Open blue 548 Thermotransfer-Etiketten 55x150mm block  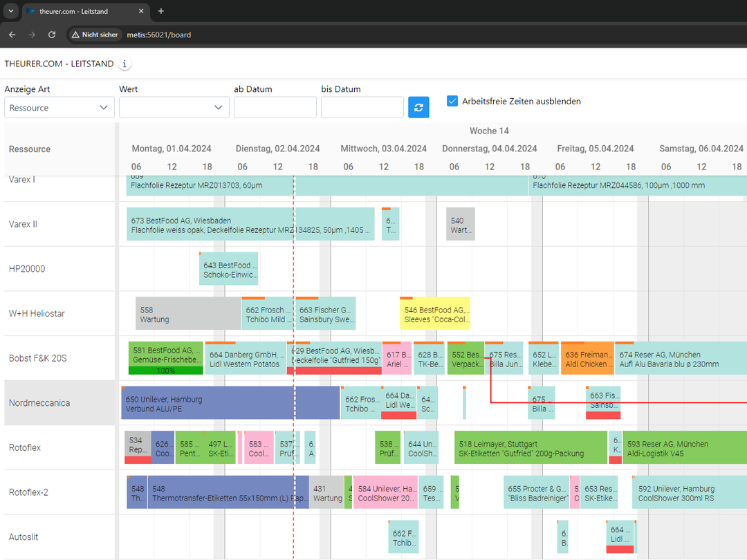(228, 492)
